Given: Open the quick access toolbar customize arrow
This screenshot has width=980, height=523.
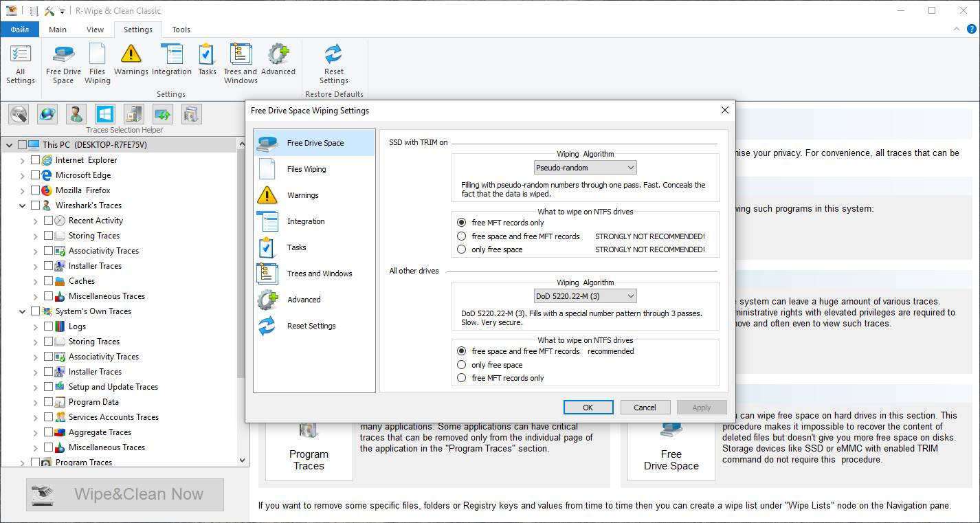Looking at the screenshot, I should point(62,11).
